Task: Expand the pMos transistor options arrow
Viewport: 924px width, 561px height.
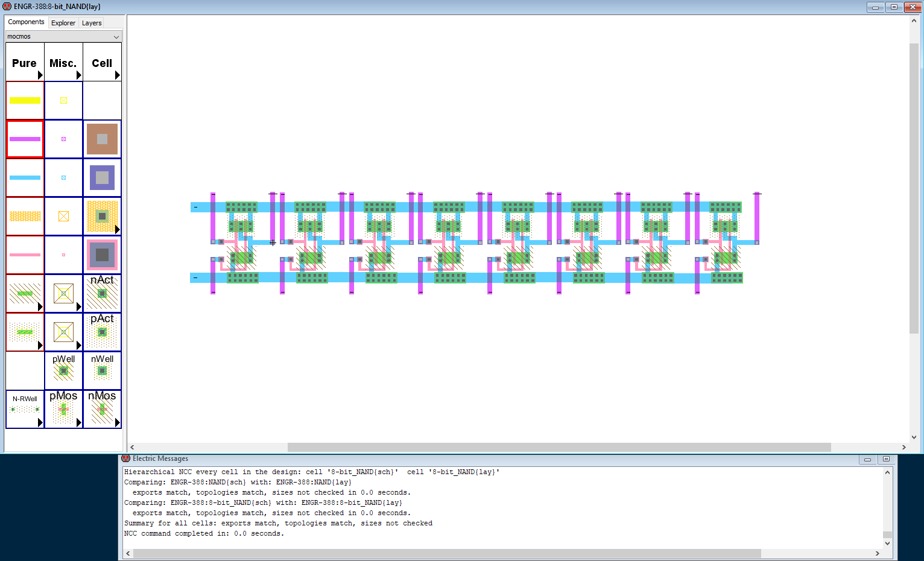Action: pos(79,422)
